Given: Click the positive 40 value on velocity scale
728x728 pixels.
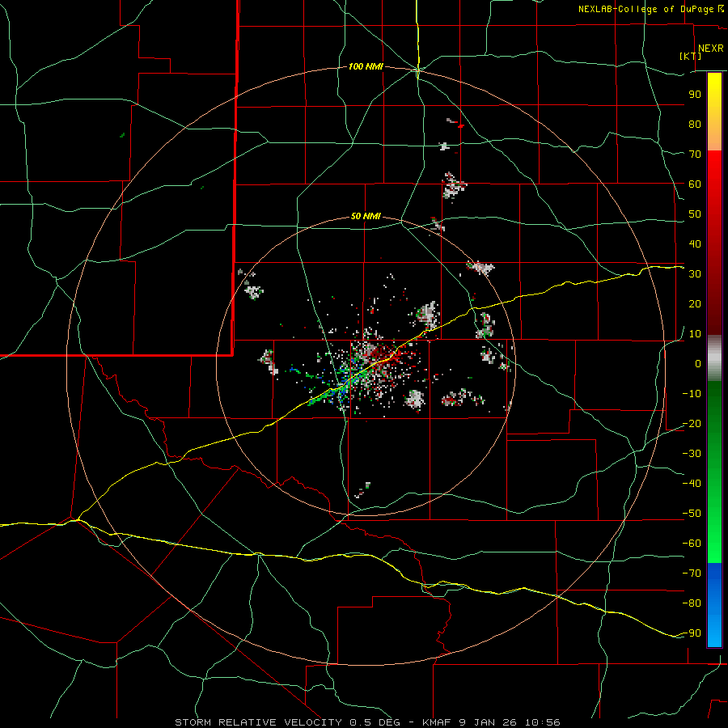Looking at the screenshot, I should 695,244.
